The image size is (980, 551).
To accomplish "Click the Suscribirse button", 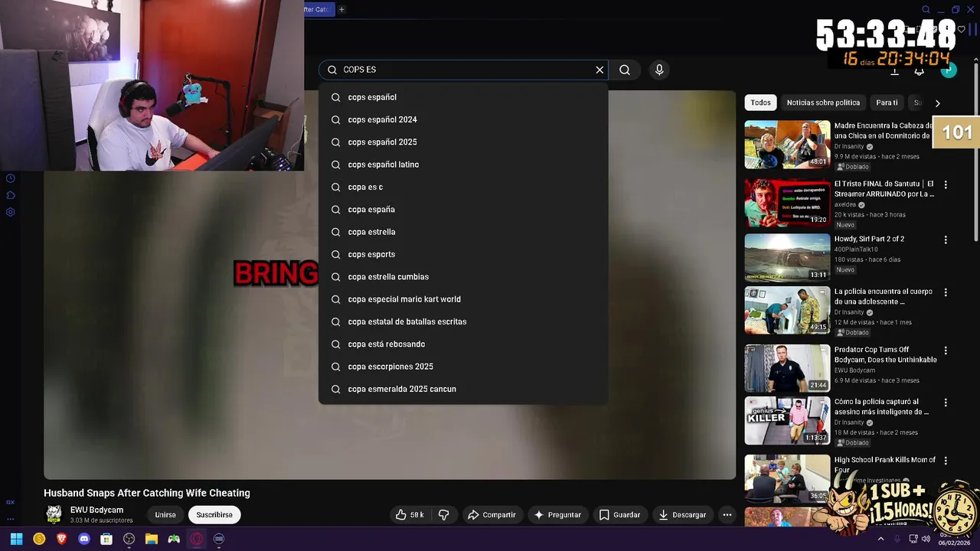I will click(x=214, y=515).
